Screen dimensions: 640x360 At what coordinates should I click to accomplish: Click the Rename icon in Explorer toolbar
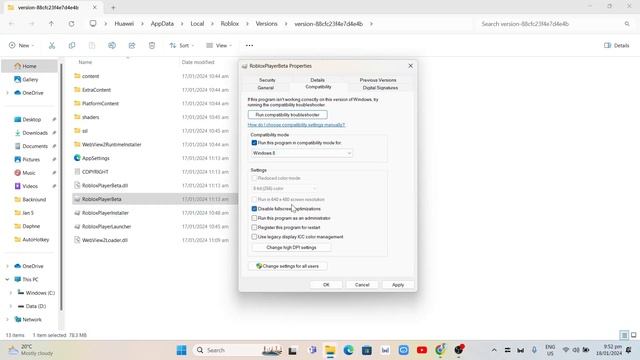click(x=112, y=45)
